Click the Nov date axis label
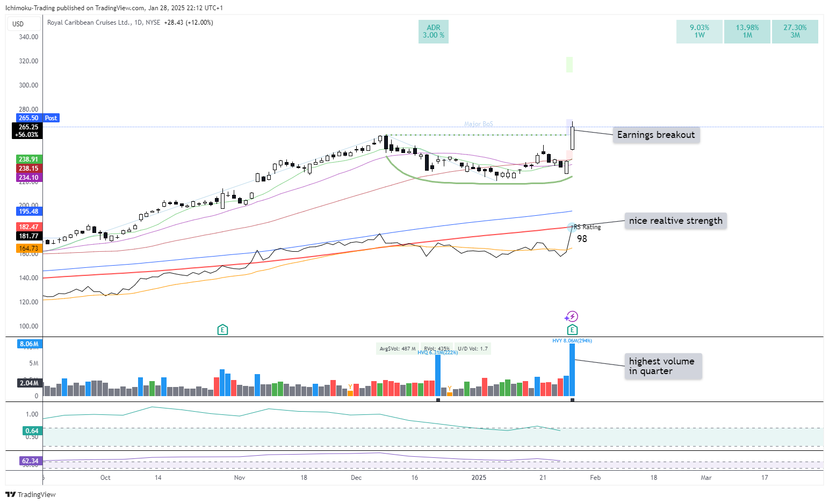 [240, 478]
